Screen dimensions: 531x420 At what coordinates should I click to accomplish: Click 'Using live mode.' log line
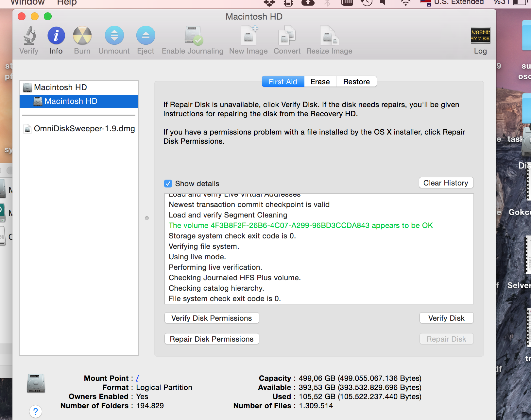197,257
